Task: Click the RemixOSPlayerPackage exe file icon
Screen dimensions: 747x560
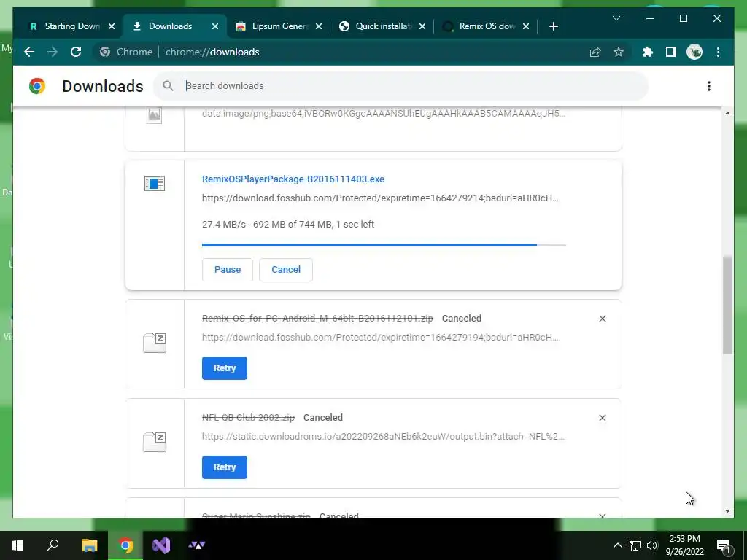Action: [x=155, y=183]
